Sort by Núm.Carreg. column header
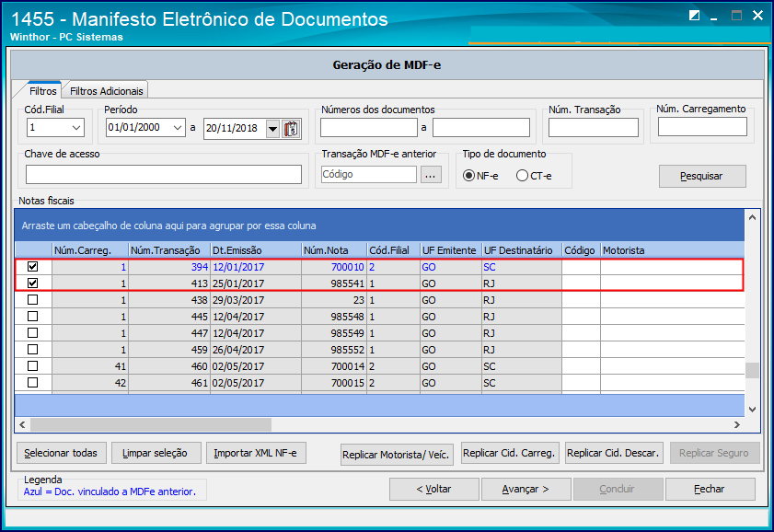Viewport: 774px width, 532px height. [90, 250]
